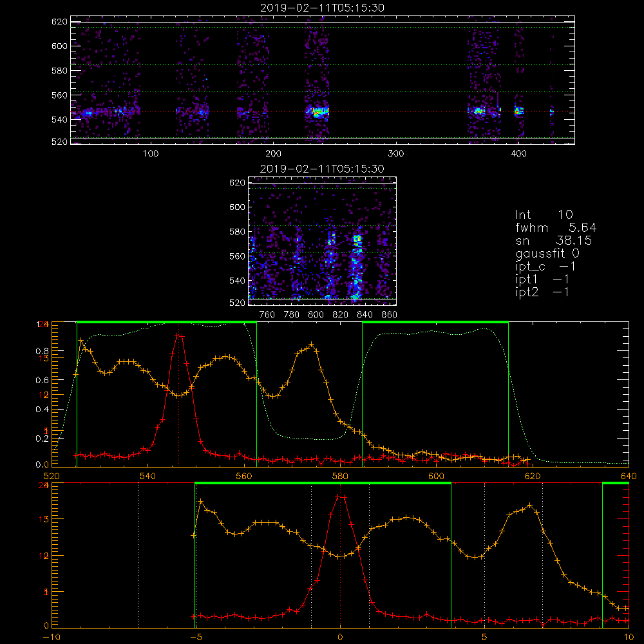Screen dimensions: 644x644
Task: Select the 'ipt1 -1' readout text
Action: tap(542, 279)
